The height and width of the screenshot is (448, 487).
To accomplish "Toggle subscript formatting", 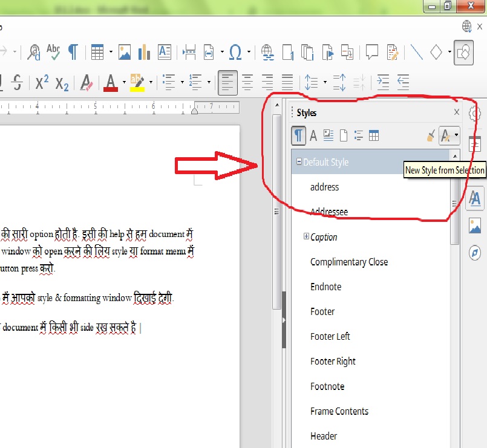I will (60, 83).
